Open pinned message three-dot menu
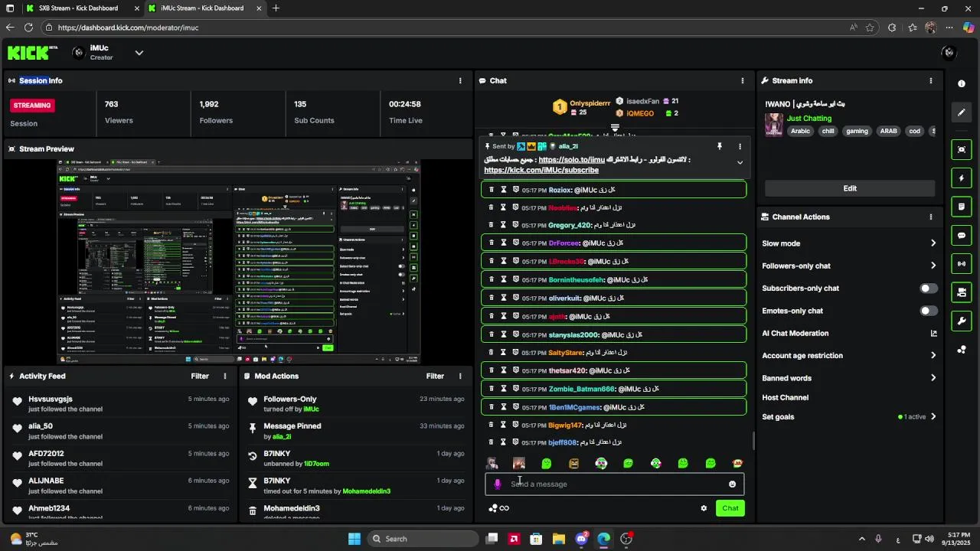The width and height of the screenshot is (980, 551). (x=740, y=146)
